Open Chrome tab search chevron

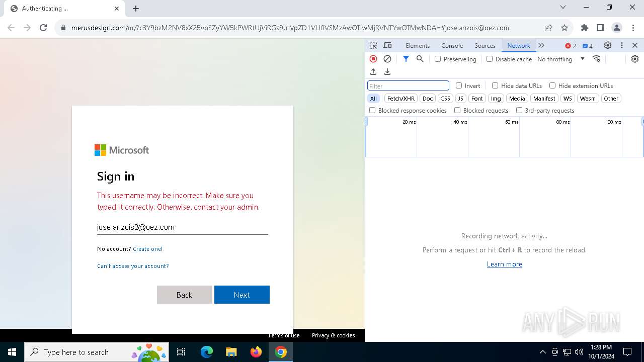[563, 8]
